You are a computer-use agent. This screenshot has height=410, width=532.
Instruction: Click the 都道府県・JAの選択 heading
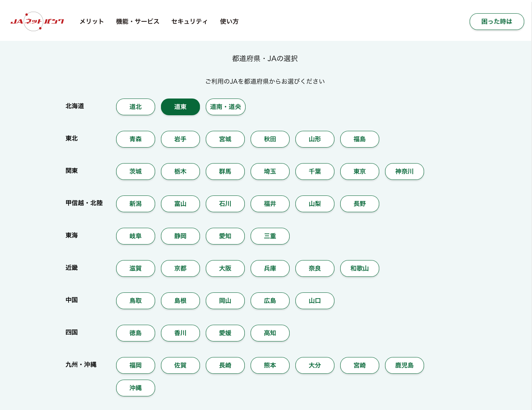coord(265,58)
